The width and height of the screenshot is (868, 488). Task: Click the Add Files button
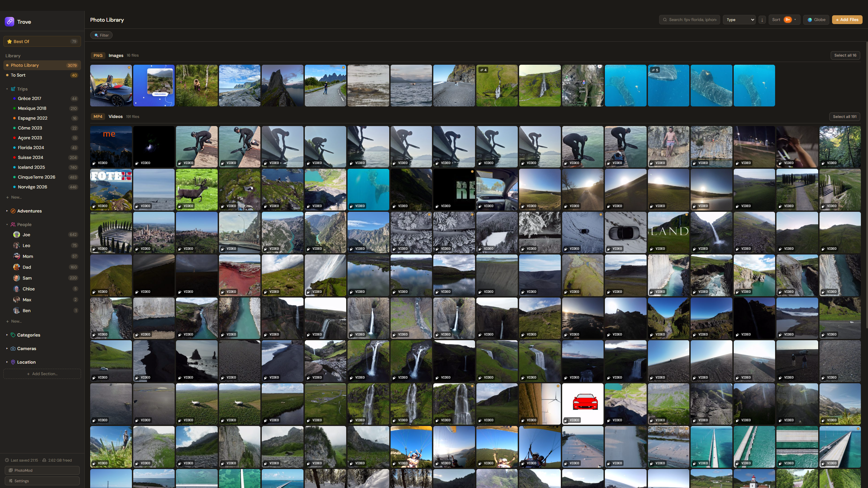tap(847, 20)
